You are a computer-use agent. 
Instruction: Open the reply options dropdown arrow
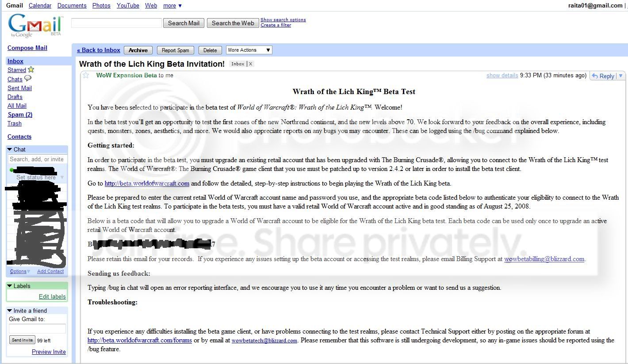coord(620,76)
